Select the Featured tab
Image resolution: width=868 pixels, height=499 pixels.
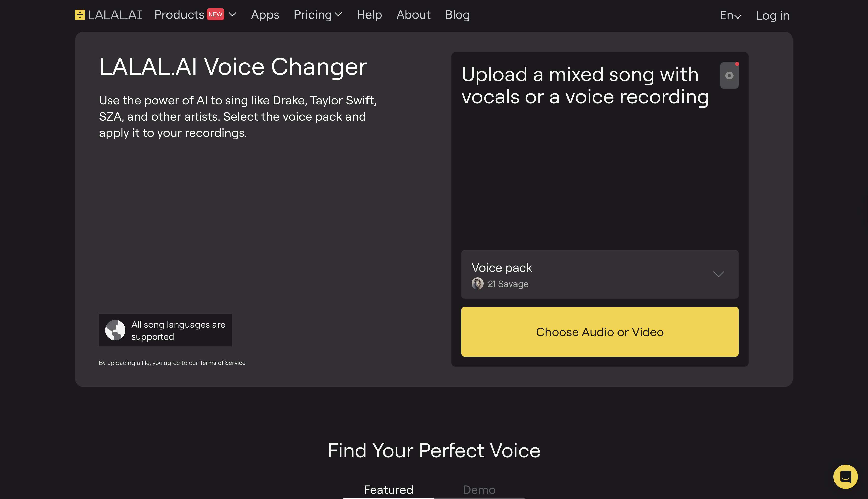click(388, 489)
